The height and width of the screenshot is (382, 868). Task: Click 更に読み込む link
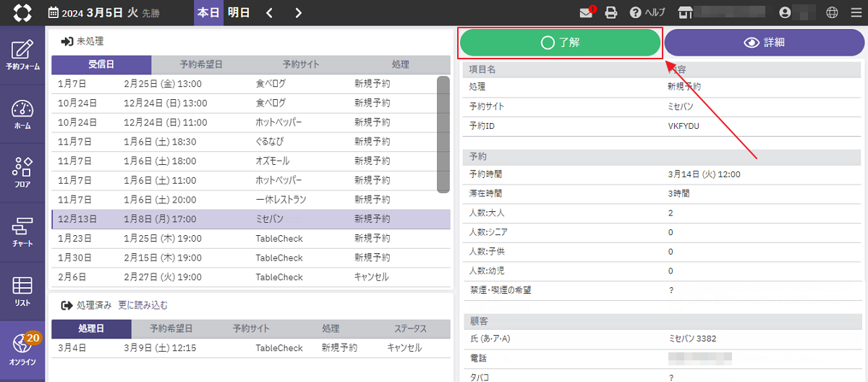[x=143, y=305]
